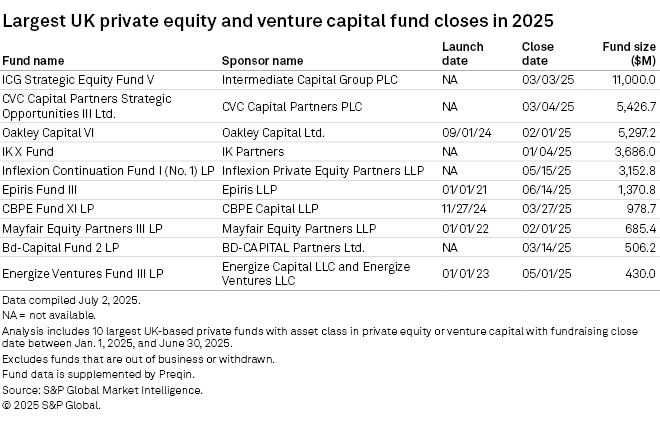This screenshot has height=422, width=660.
Task: Click the 11,000.0 fund size value
Action: 632,79
